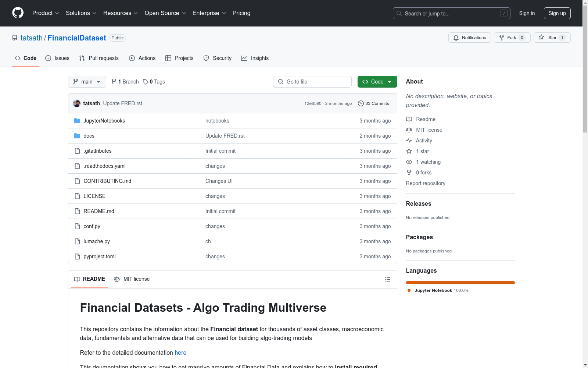This screenshot has height=368, width=588.
Task: Click the tatsath avatar in the commit bar
Action: point(77,103)
